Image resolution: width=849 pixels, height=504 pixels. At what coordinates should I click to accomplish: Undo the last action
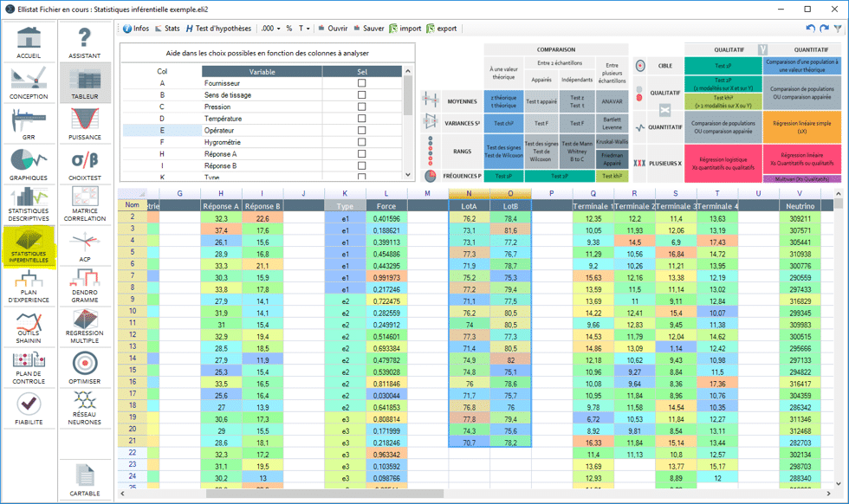(810, 29)
